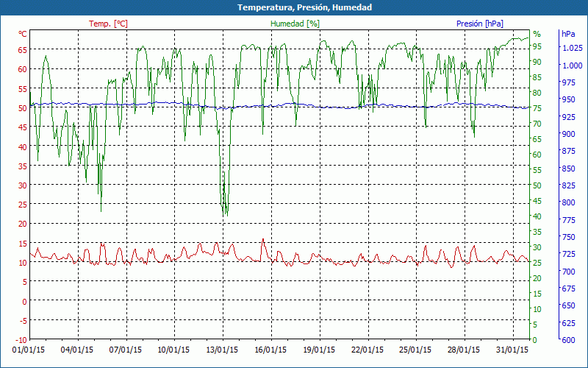
Task: Click the '16/01/15' date label
Action: click(270, 350)
